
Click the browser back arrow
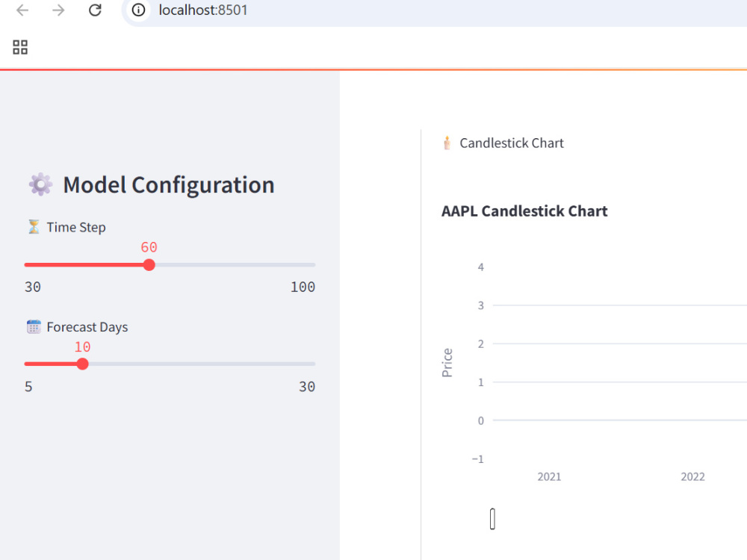(22, 10)
